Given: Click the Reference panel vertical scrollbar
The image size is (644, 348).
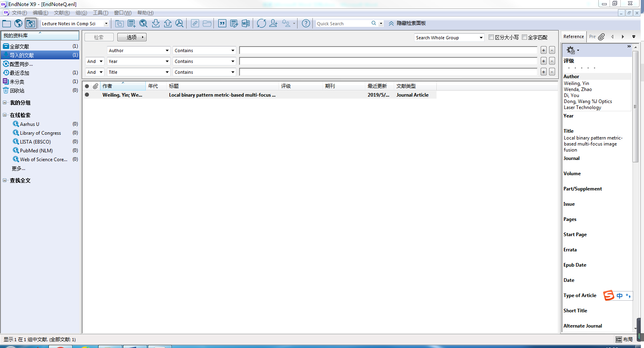Looking at the screenshot, I should [x=635, y=106].
